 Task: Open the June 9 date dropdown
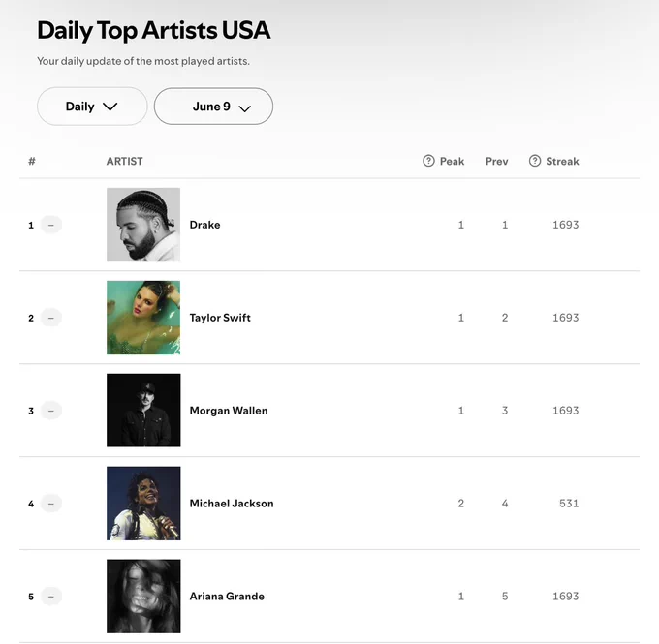pos(213,107)
